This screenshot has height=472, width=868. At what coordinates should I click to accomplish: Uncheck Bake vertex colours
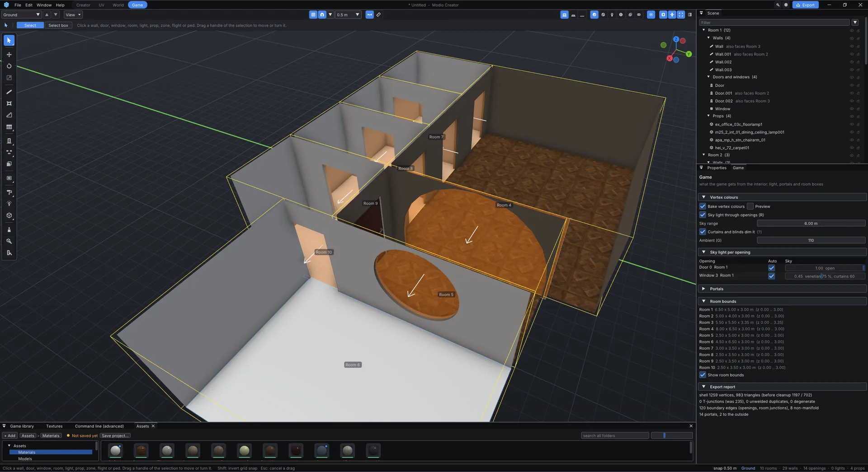(x=703, y=206)
